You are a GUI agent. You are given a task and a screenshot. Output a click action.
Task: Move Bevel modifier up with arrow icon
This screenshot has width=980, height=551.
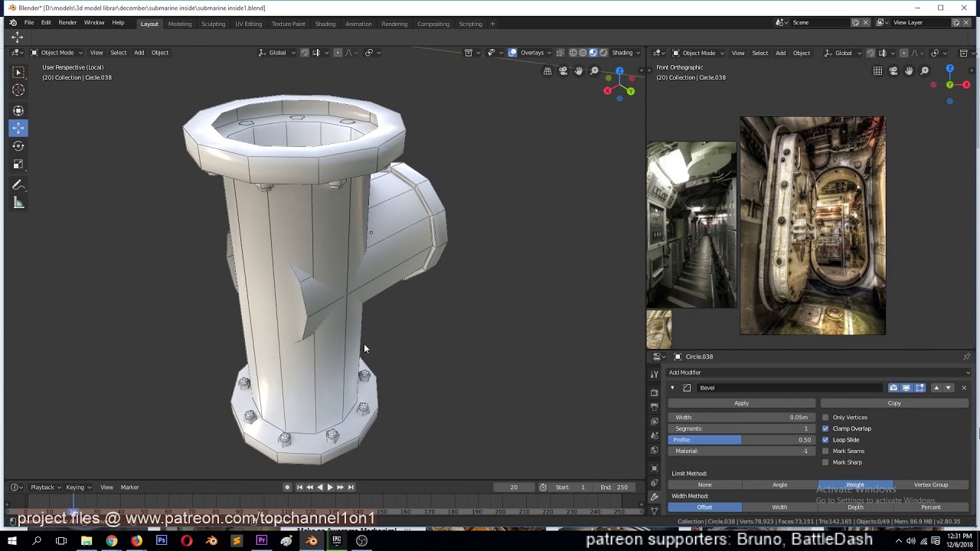[936, 388]
